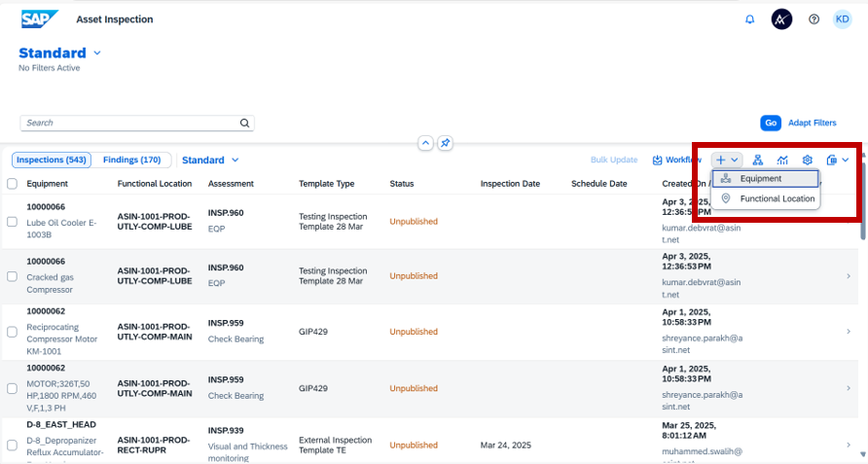
Task: Choose Equipment from the create menu
Action: (x=766, y=178)
